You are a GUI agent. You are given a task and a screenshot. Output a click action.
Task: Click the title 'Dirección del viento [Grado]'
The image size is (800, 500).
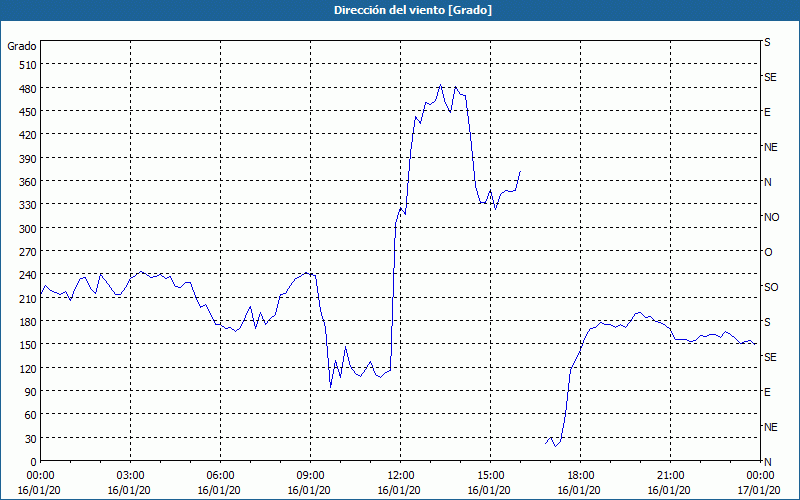point(413,10)
